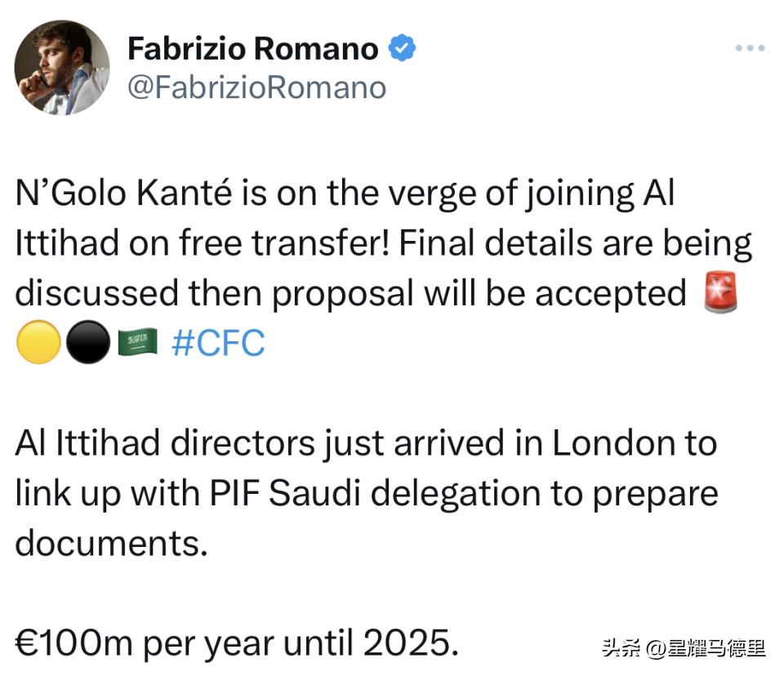The image size is (784, 676).
Task: Open the #CFC hashtag
Action: coord(218,343)
